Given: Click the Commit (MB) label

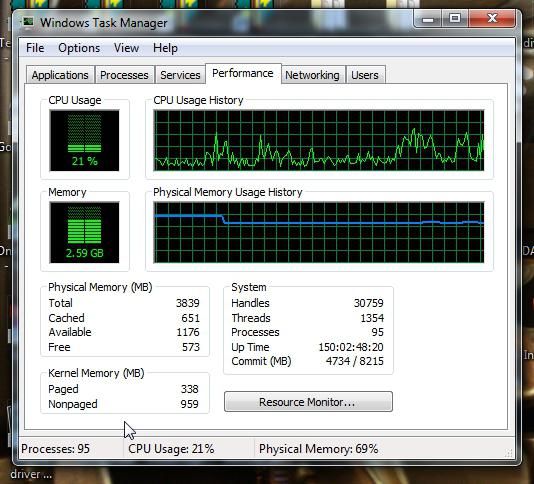Looking at the screenshot, I should tap(261, 361).
